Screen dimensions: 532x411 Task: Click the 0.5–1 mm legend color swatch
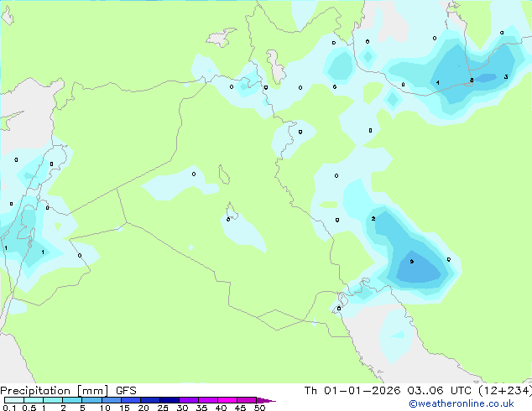coord(34,400)
